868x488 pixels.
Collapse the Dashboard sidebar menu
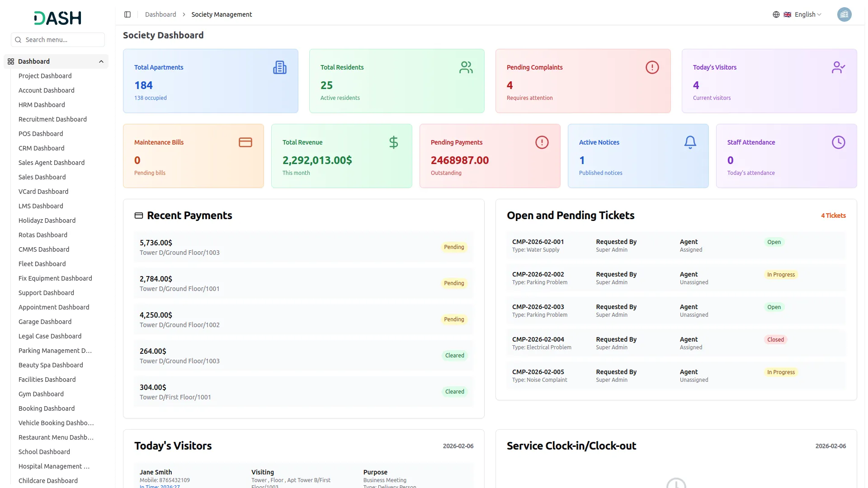(101, 61)
